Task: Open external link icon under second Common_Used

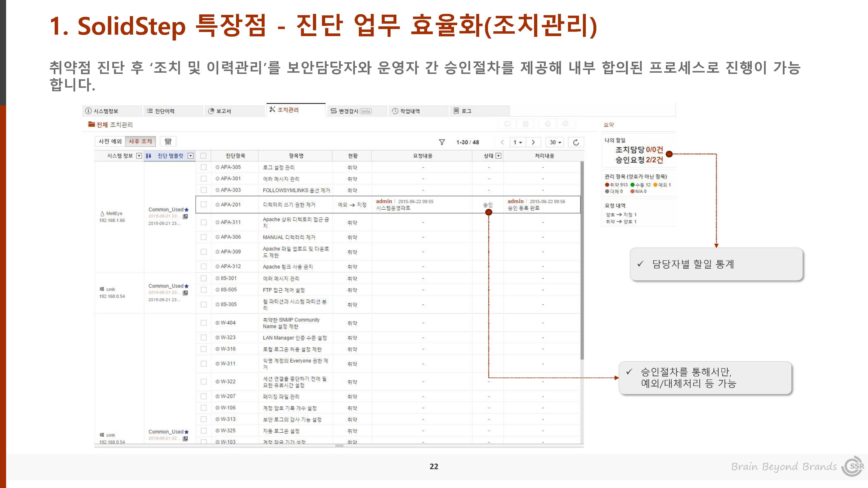Action: tap(185, 293)
